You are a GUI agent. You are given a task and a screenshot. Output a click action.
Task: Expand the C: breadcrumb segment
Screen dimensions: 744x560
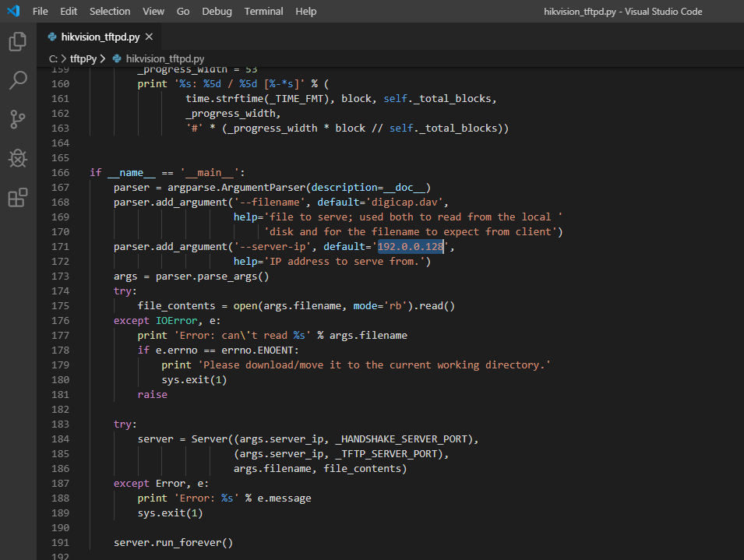[x=53, y=58]
